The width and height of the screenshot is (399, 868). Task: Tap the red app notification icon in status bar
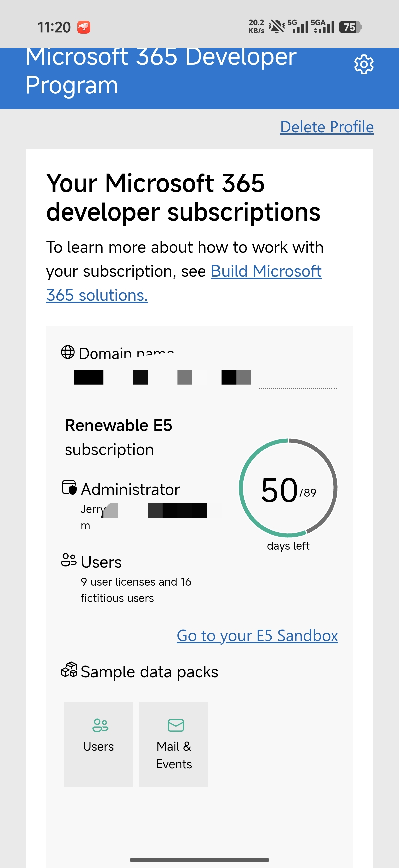coord(84,27)
